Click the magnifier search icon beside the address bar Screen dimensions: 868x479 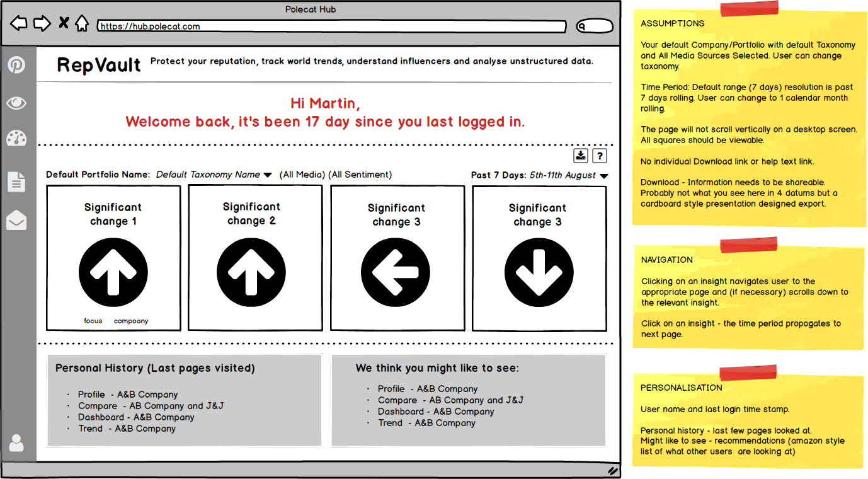click(582, 26)
